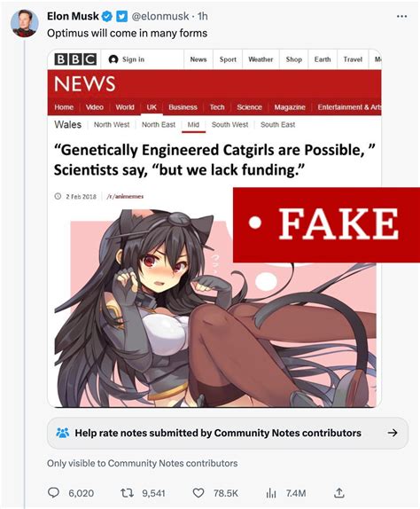Image resolution: width=420 pixels, height=509 pixels.
Task: Click the Community Notes people icon
Action: tap(63, 433)
